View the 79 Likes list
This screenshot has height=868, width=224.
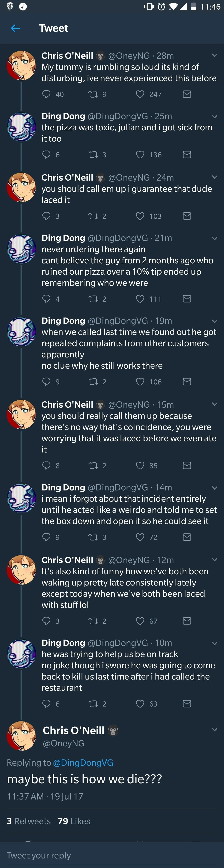pyautogui.click(x=74, y=821)
